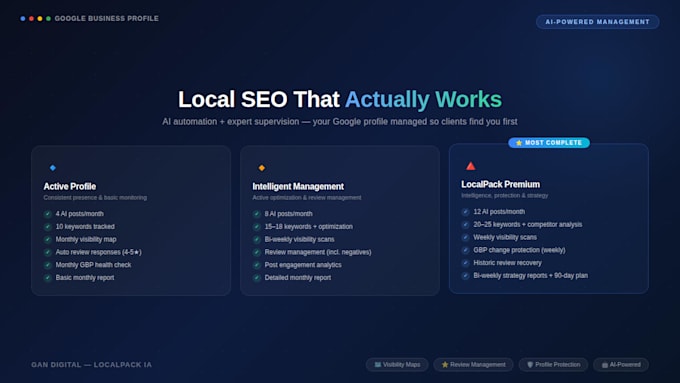Screen dimensions: 680x383
Task: Click checkmark beside Weekly visibility scans
Action: (465, 237)
